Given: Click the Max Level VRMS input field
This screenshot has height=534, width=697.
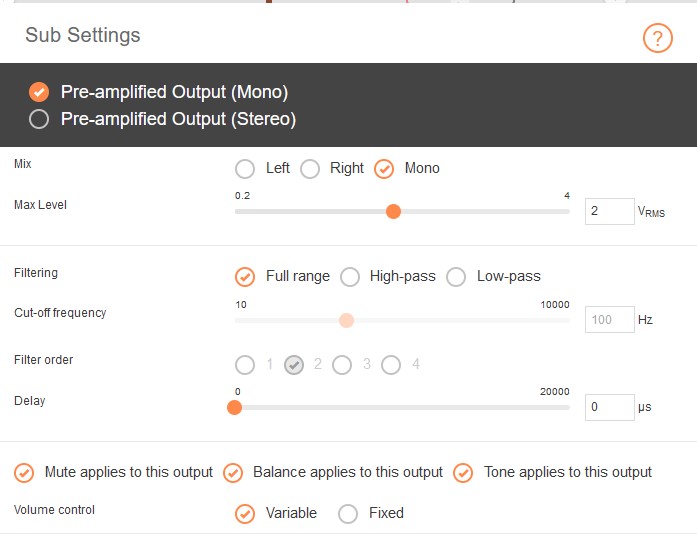Looking at the screenshot, I should pos(608,211).
